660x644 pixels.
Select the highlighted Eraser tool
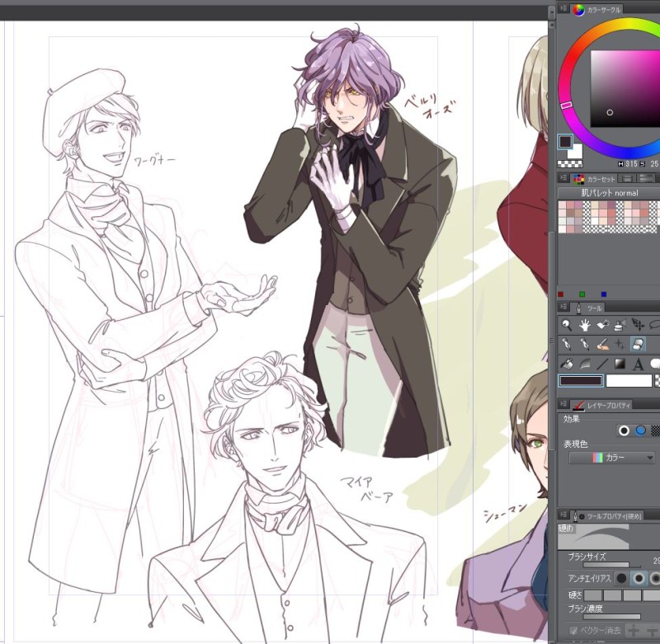pos(638,344)
